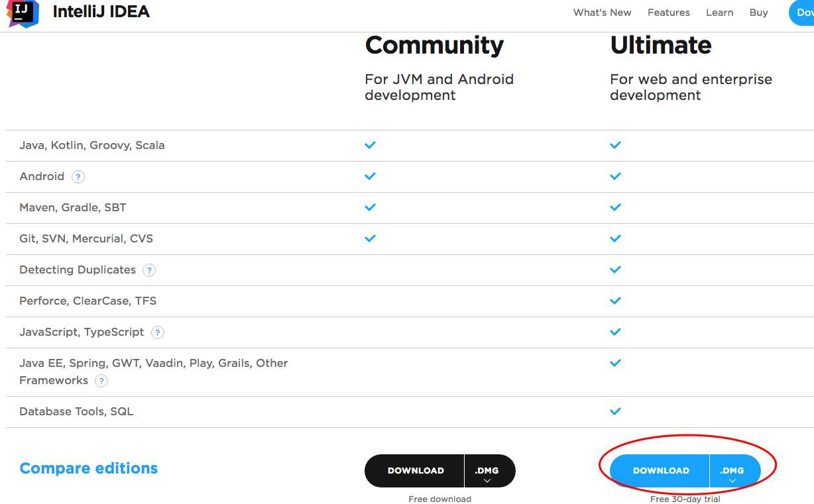This screenshot has width=814, height=504.
Task: Click the 'Free download' caption
Action: pyautogui.click(x=440, y=499)
